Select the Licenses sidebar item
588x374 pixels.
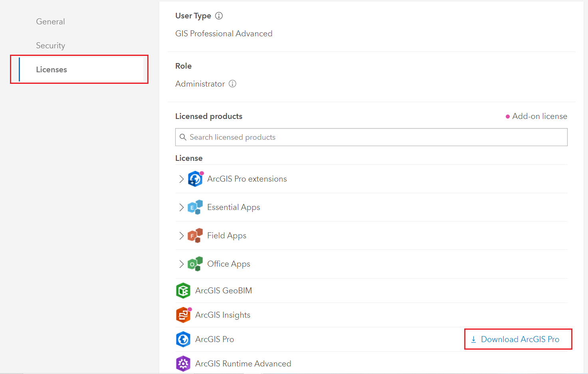pos(51,69)
